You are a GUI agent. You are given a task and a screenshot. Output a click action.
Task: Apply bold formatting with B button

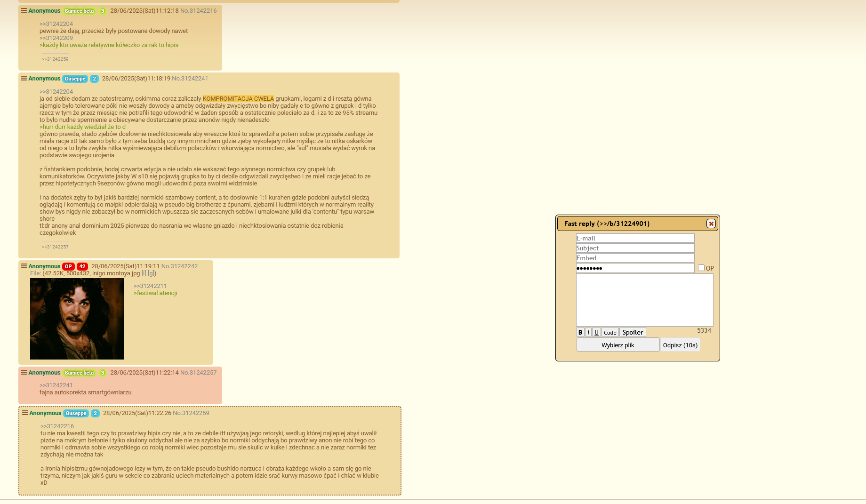(x=580, y=332)
